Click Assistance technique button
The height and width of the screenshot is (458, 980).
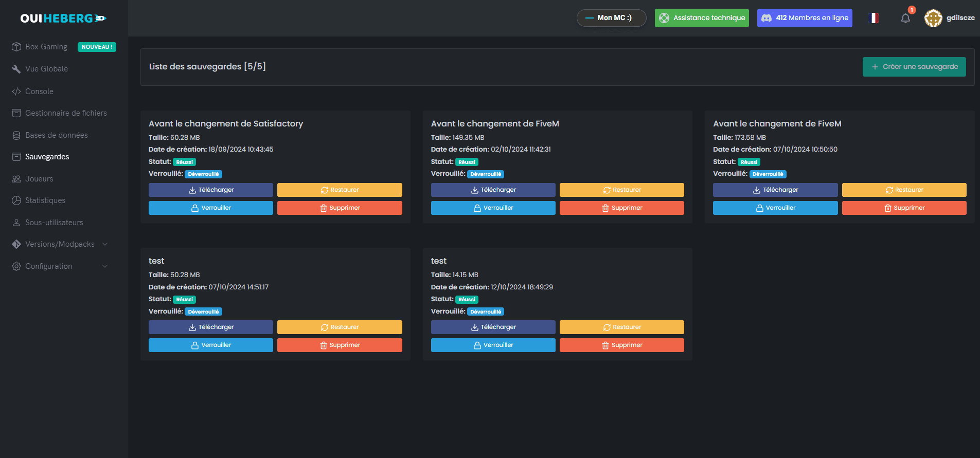(702, 18)
